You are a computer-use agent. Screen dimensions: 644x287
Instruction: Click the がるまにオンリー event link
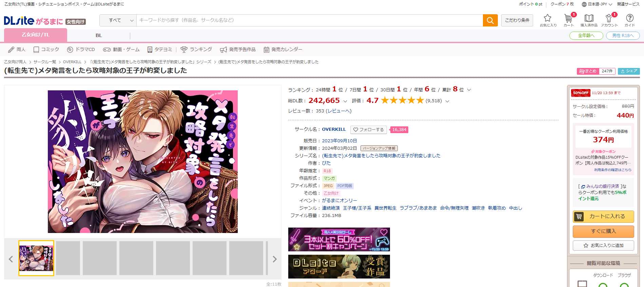[x=339, y=201]
